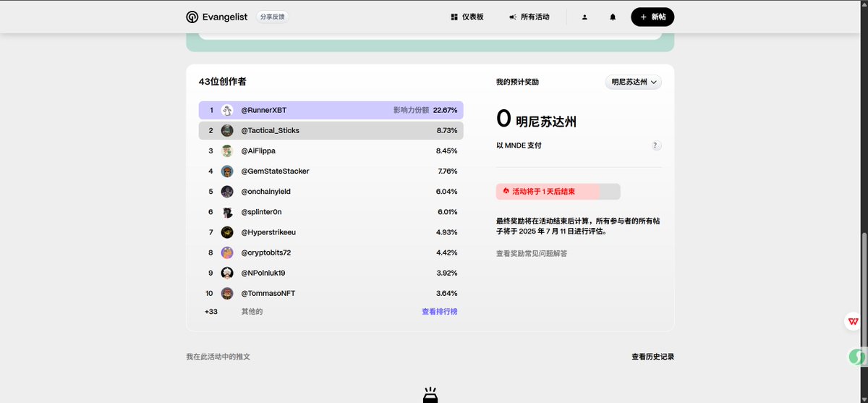Image resolution: width=868 pixels, height=403 pixels.
Task: Click the avatar of @NPolniuk19
Action: 227,273
